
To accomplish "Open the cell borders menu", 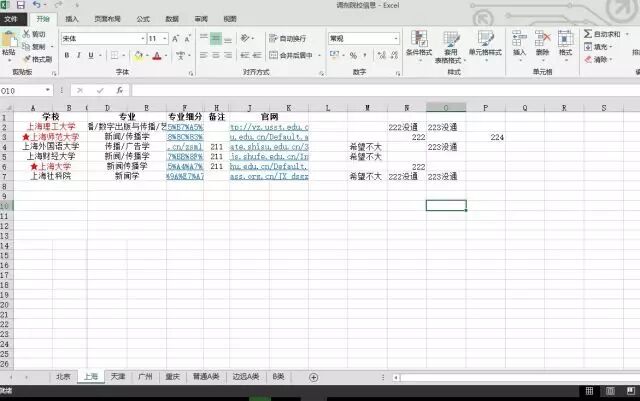I will click(x=115, y=55).
